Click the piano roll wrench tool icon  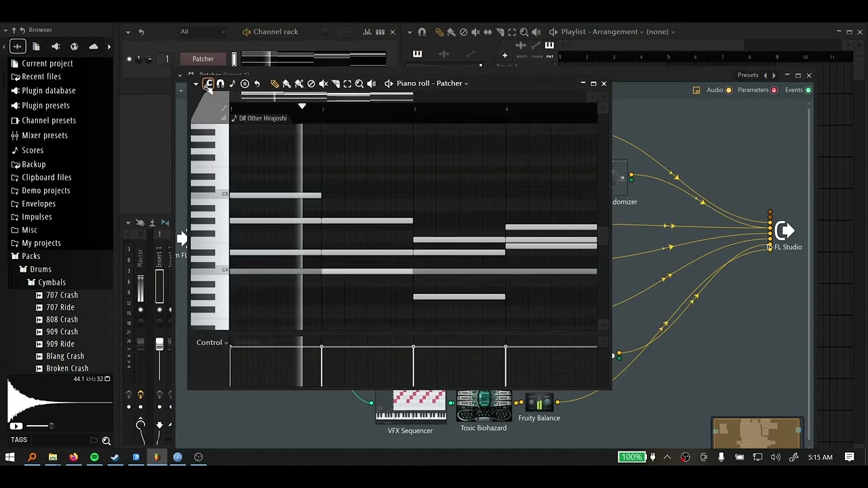pos(208,83)
